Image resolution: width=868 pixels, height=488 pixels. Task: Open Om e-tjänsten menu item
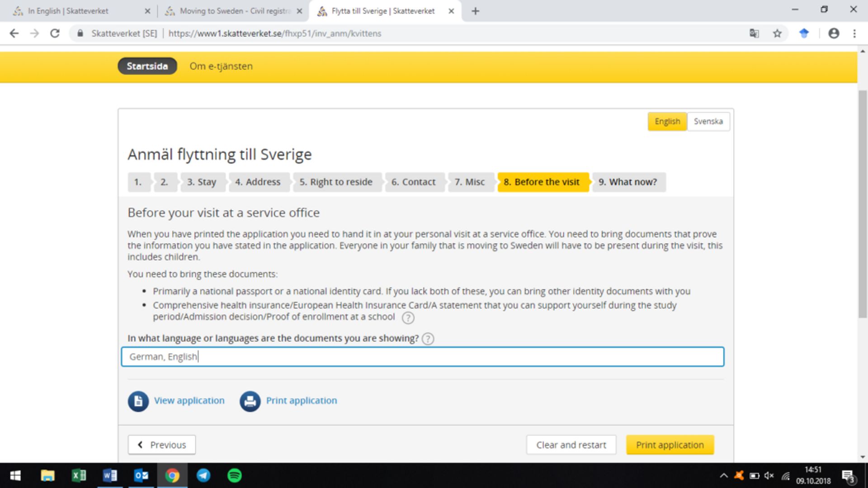221,66
